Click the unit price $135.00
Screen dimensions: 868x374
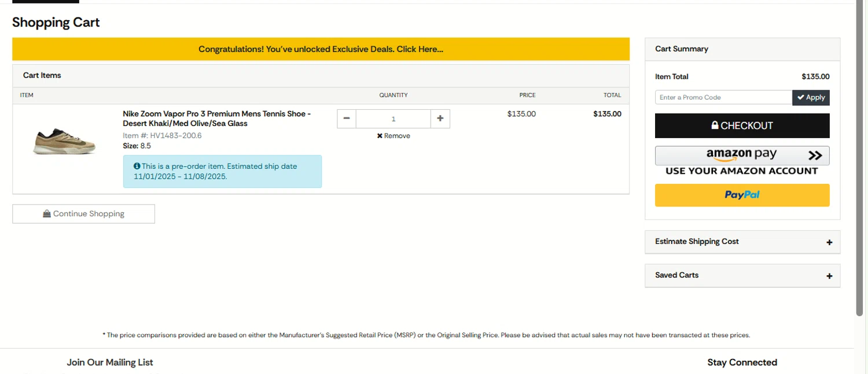[521, 114]
